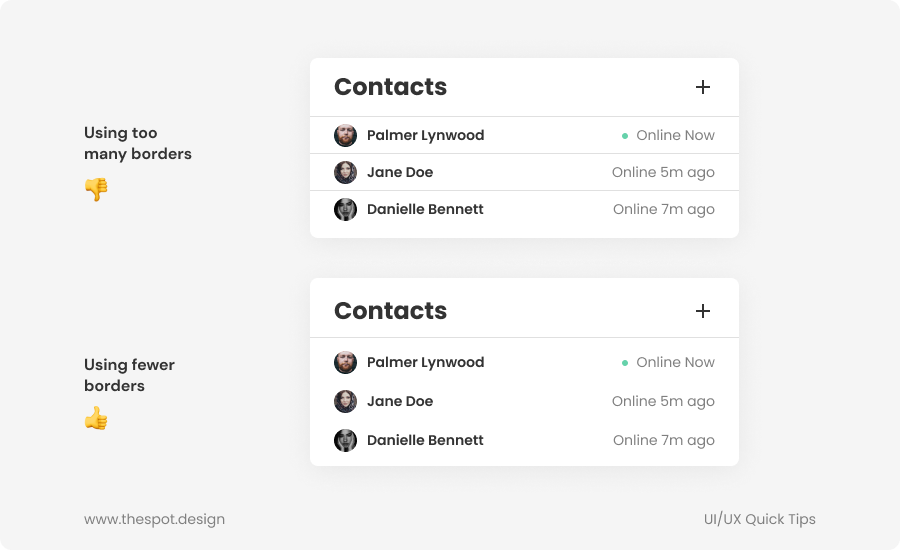Click Palmer Lynwood's avatar in top card
900x550 pixels.
click(x=345, y=135)
